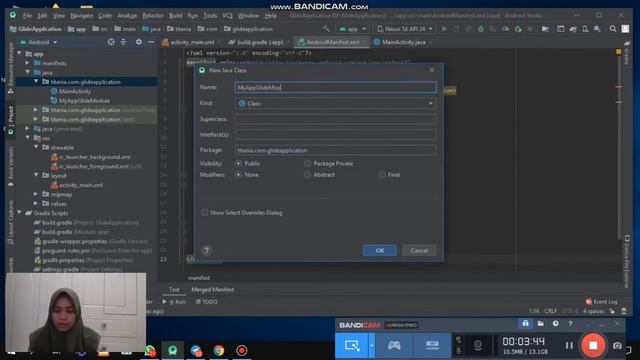
Task: Click the Name input field in the dialog
Action: [335, 87]
